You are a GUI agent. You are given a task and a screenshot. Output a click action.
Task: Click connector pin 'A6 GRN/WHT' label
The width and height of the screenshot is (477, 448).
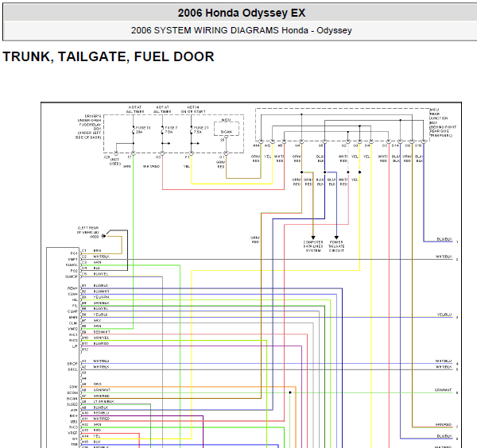[96, 390]
